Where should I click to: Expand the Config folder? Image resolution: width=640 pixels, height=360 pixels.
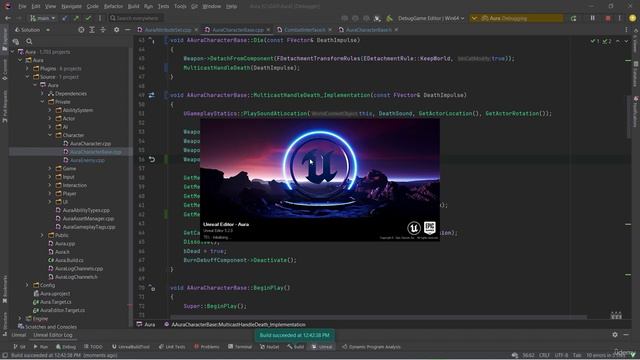[x=27, y=285]
